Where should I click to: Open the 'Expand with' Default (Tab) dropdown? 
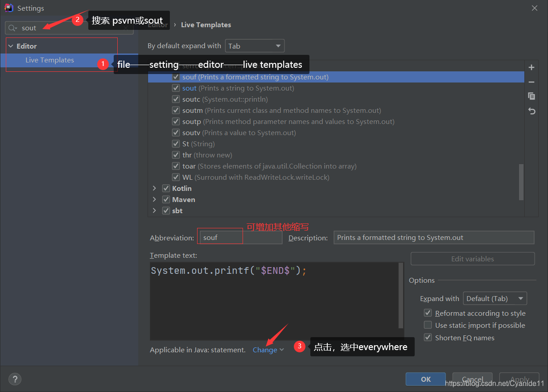[x=495, y=298]
